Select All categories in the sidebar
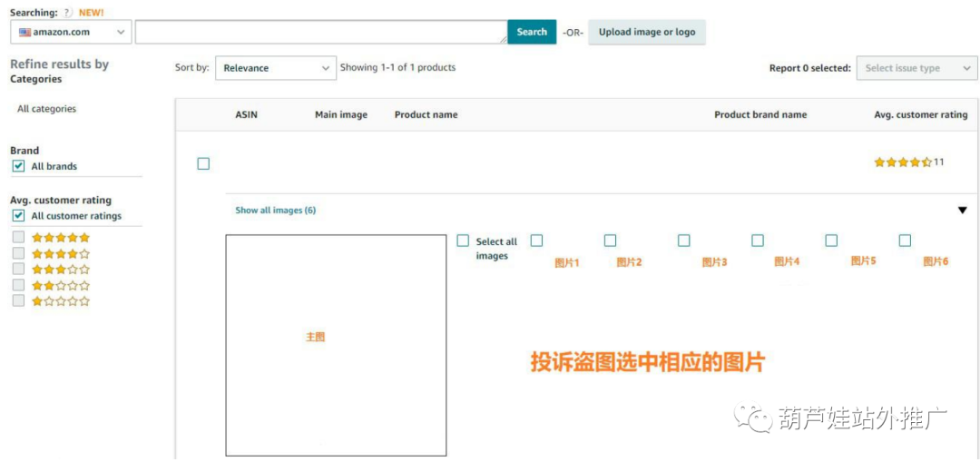 coord(47,109)
